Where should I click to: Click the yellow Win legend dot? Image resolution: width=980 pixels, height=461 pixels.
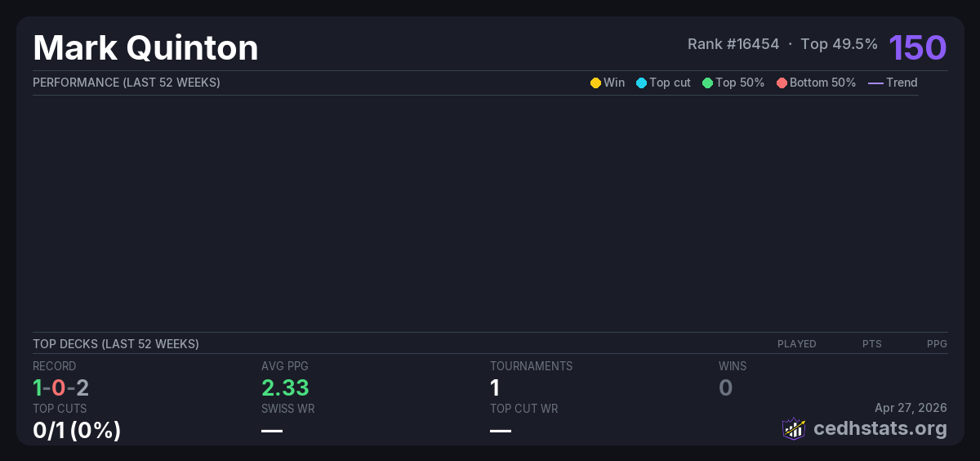pyautogui.click(x=595, y=83)
